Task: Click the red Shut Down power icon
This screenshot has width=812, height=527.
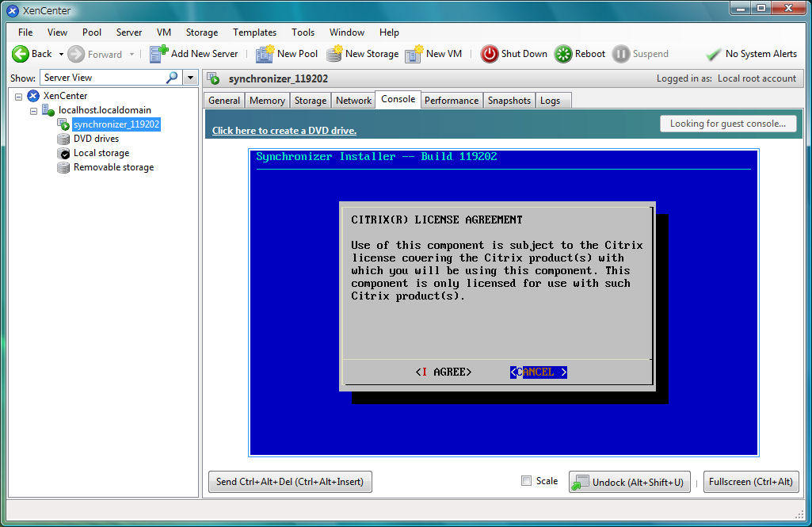Action: (x=489, y=54)
